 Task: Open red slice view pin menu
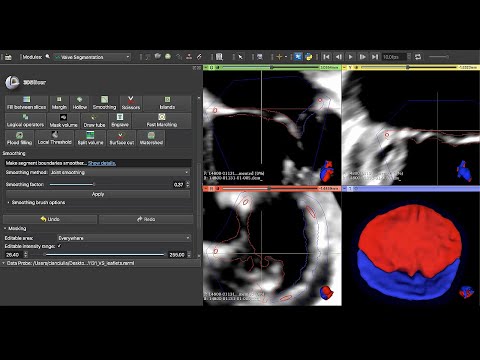(x=206, y=189)
